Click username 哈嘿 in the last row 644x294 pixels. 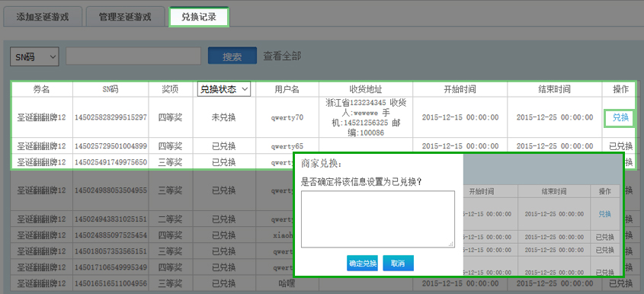287,283
